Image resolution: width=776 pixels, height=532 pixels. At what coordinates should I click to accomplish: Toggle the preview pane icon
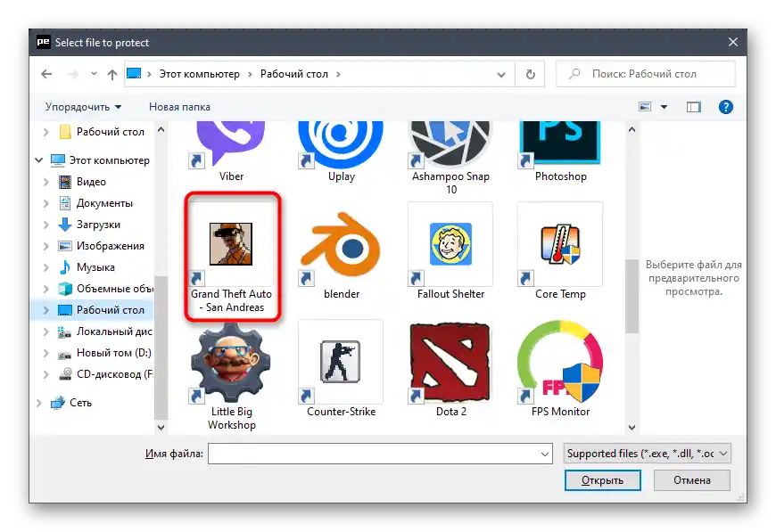tap(693, 107)
